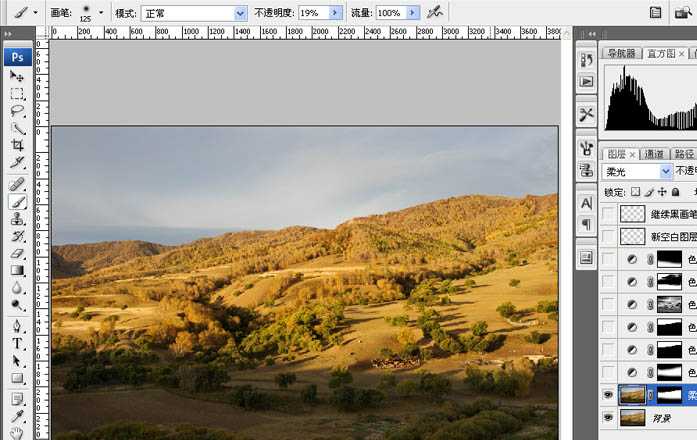The height and width of the screenshot is (440, 697).
Task: Close the 直方图 tab
Action: [x=681, y=54]
